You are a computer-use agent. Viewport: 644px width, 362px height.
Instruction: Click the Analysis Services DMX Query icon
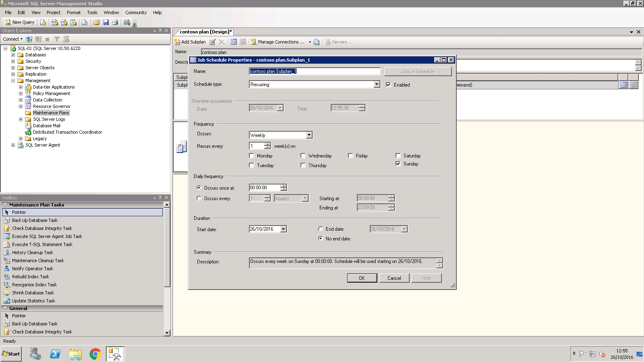click(x=64, y=22)
